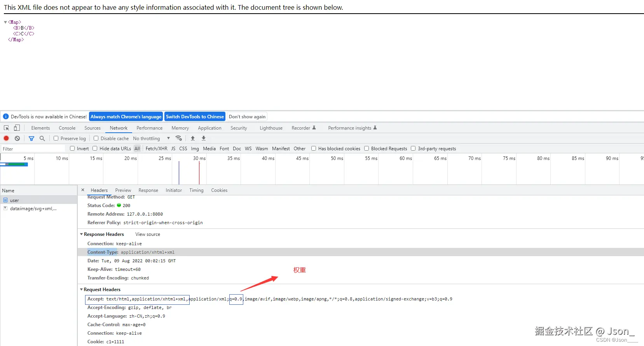Click the import HAR upload arrow icon

(193, 138)
